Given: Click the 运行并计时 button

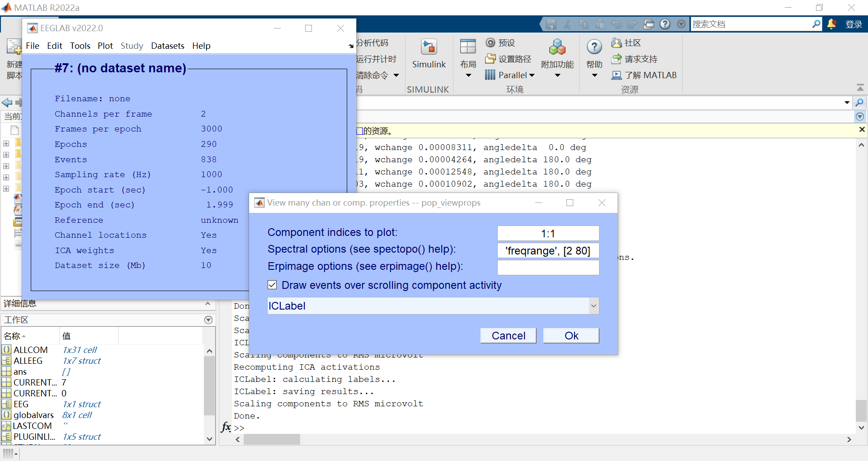Looking at the screenshot, I should pyautogui.click(x=376, y=59).
